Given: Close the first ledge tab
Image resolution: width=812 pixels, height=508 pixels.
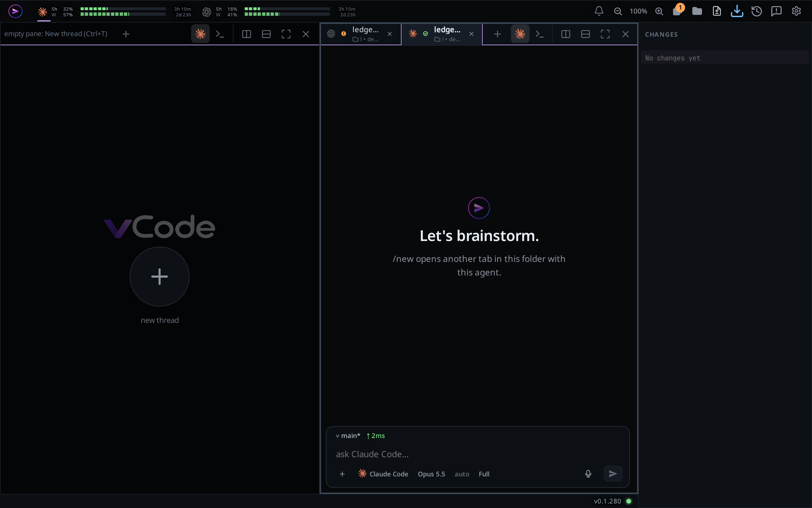Looking at the screenshot, I should click(390, 34).
